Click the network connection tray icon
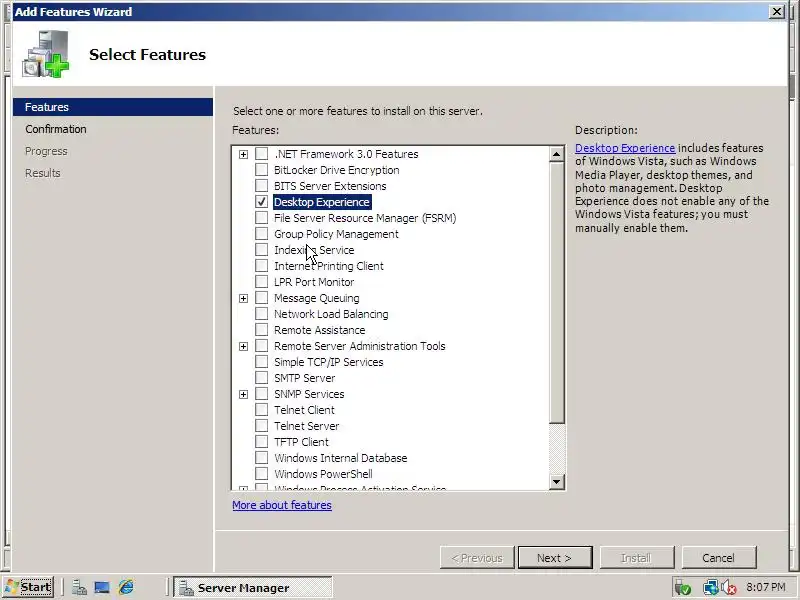 coord(710,588)
